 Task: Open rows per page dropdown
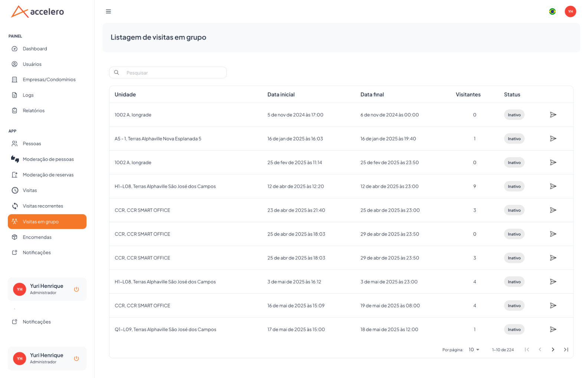coord(474,350)
